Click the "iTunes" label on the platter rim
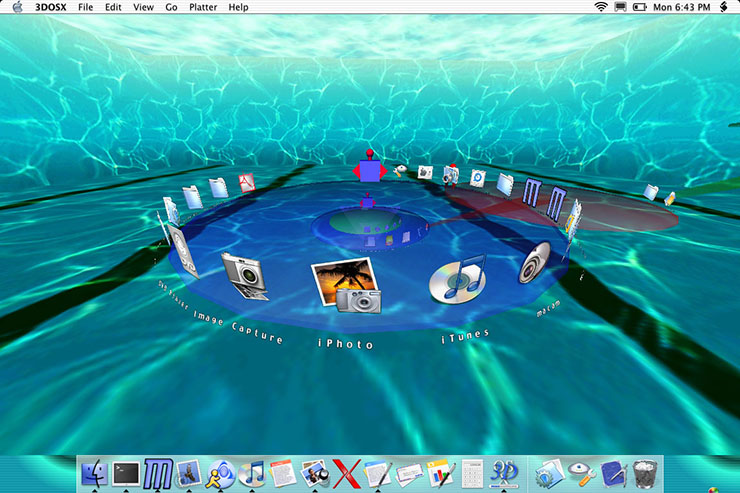Image resolution: width=740 pixels, height=493 pixels. (x=465, y=336)
